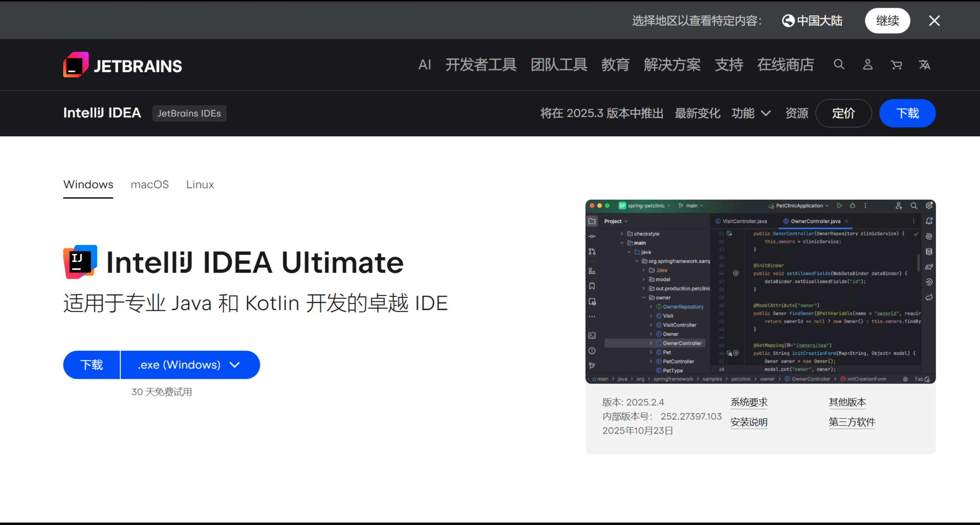The width and height of the screenshot is (980, 525).
Task: Switch to the macOS tab
Action: coord(150,185)
